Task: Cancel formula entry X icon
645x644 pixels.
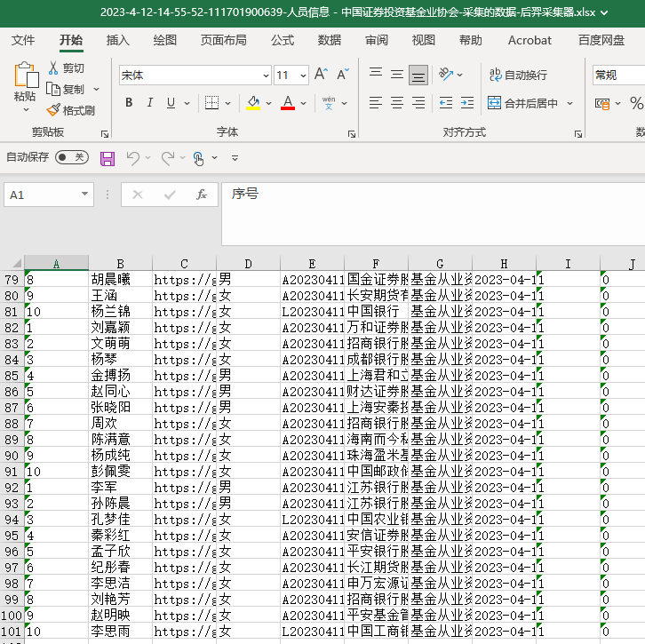Action: pos(138,195)
